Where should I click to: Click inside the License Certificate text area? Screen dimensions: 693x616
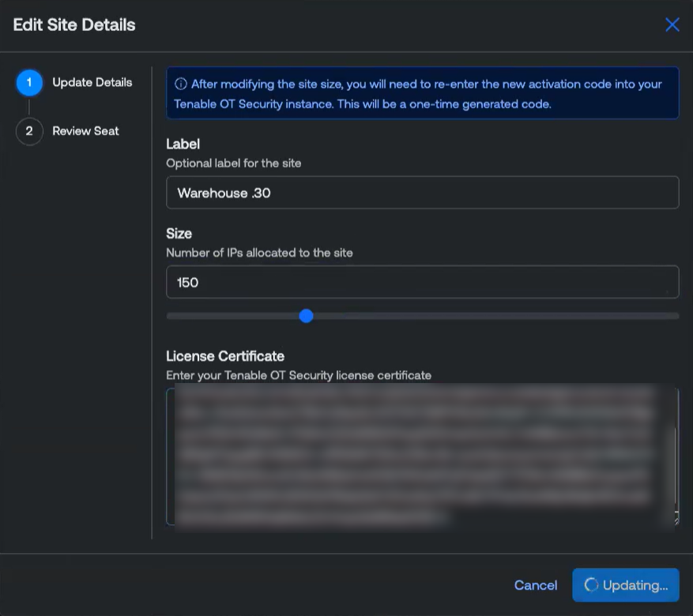pos(423,456)
